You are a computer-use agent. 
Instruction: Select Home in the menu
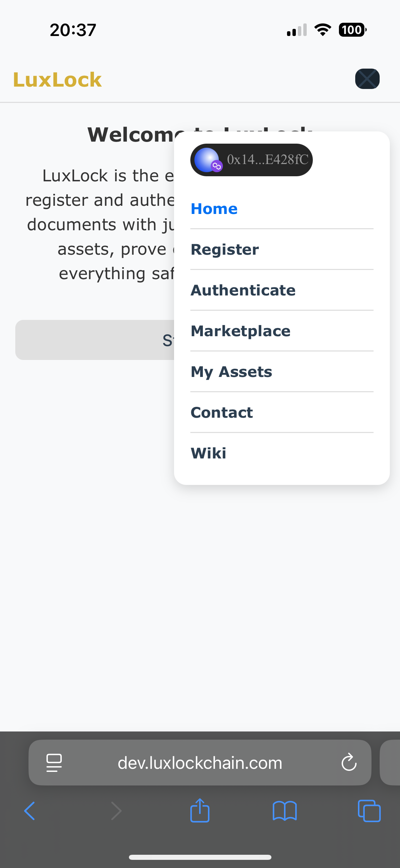point(214,209)
